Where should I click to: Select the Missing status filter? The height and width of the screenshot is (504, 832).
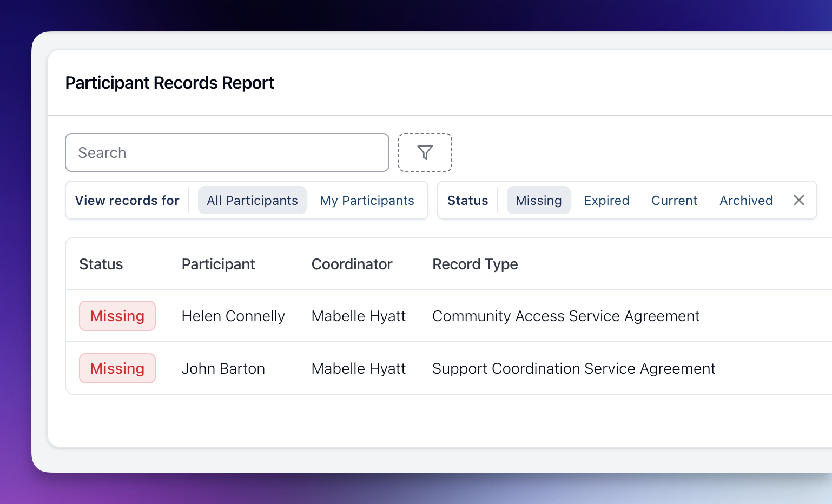click(x=538, y=200)
